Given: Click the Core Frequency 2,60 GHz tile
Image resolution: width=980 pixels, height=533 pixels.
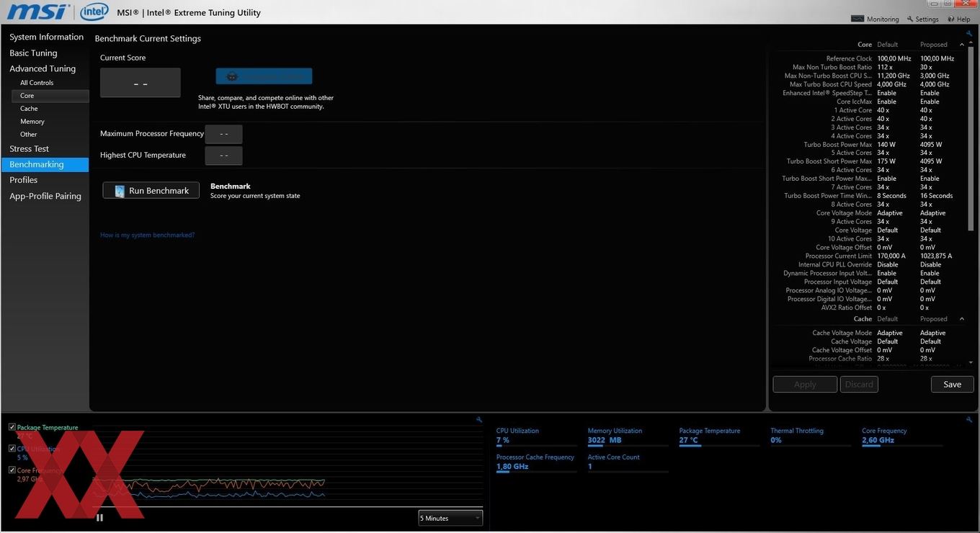Looking at the screenshot, I should pyautogui.click(x=903, y=436).
